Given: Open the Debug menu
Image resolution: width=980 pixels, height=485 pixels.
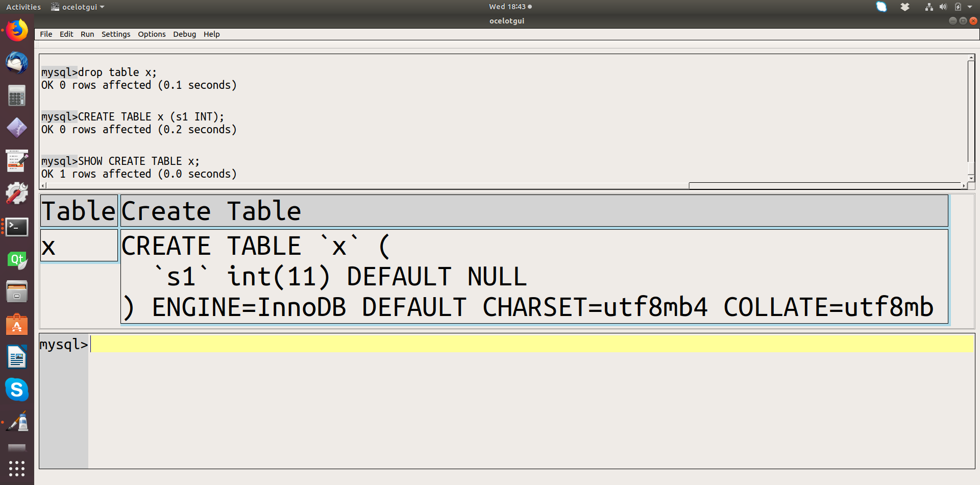Looking at the screenshot, I should [x=184, y=34].
